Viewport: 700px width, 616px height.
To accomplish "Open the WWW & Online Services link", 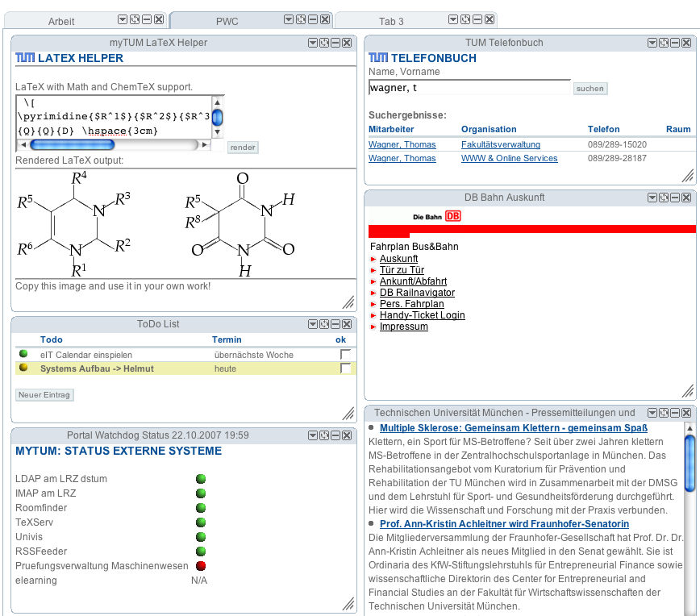I will 510,158.
